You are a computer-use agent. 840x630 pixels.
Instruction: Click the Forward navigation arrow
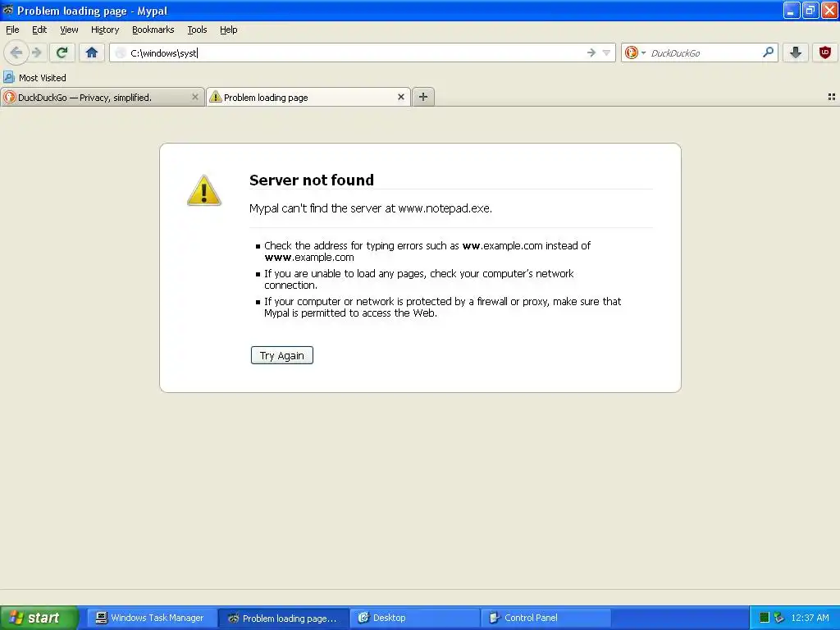[x=37, y=52]
